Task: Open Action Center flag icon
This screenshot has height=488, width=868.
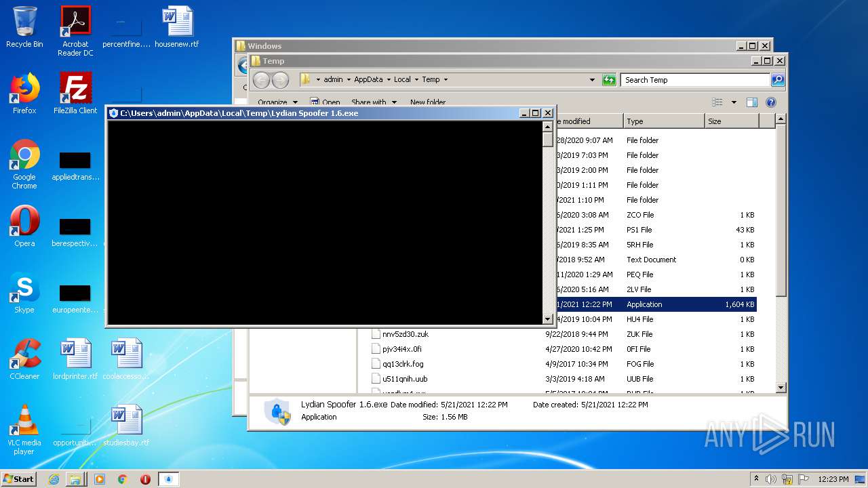Action: pyautogui.click(x=804, y=479)
